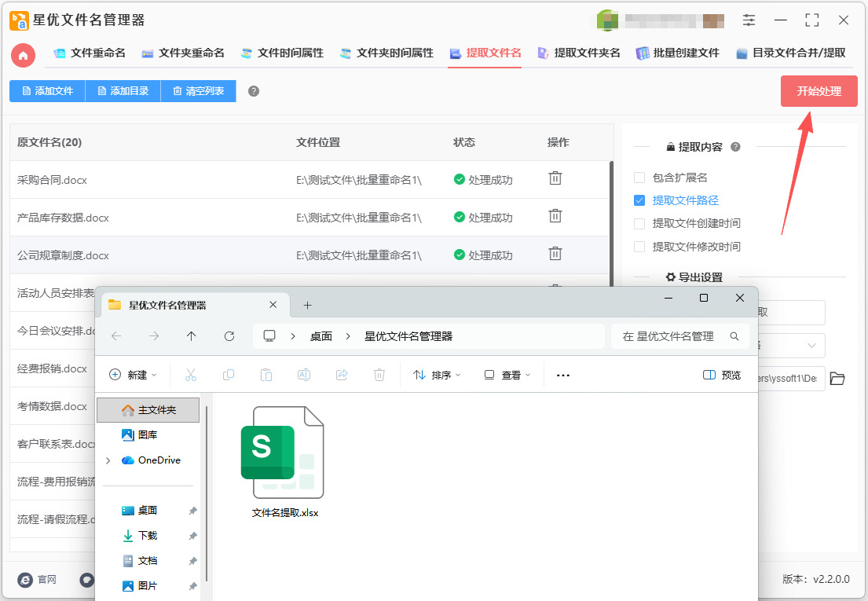868x601 pixels.
Task: Click help icon next to 提取内容
Action: 735,147
